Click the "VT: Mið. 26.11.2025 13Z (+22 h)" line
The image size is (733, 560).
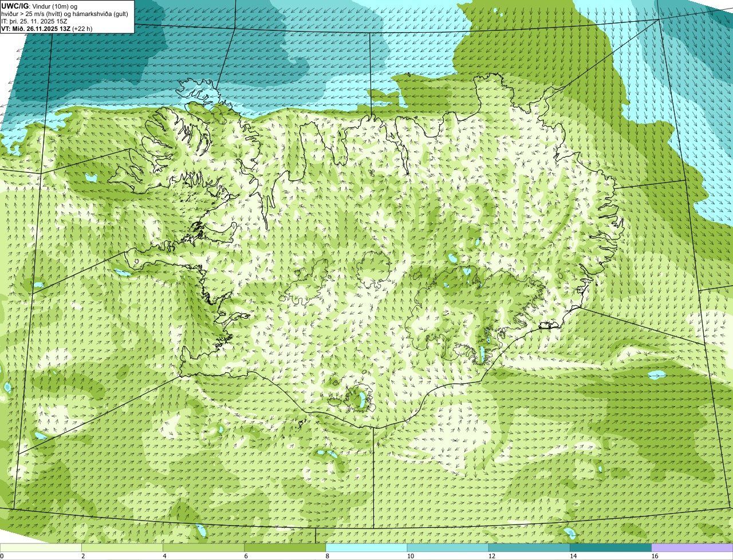coord(47,29)
